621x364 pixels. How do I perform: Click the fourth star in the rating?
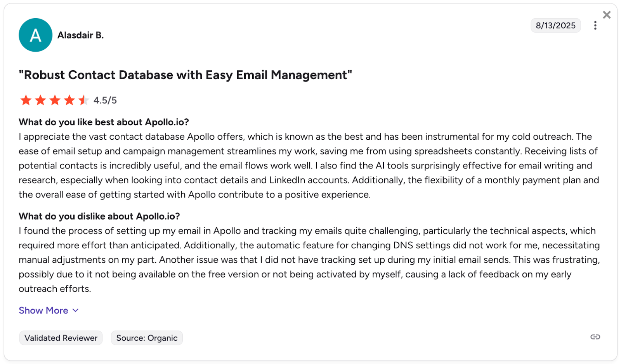pyautogui.click(x=69, y=100)
